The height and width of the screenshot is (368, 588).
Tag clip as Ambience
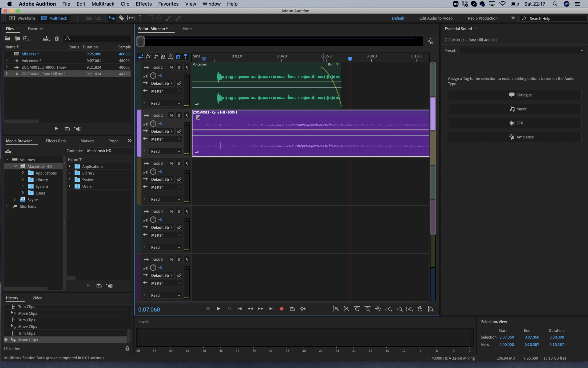pos(515,137)
